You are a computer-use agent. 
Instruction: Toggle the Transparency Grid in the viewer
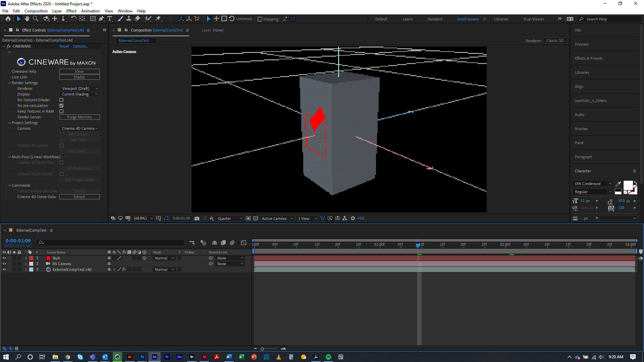[256, 218]
